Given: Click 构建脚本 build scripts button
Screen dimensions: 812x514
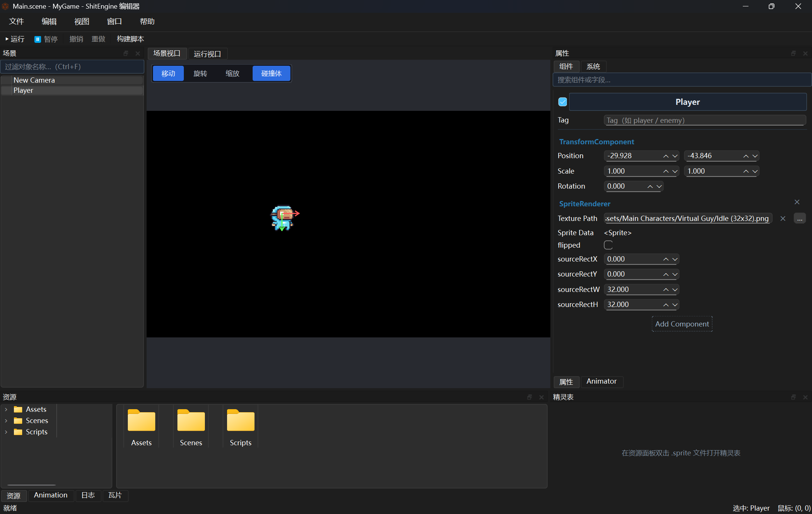Looking at the screenshot, I should pyautogui.click(x=130, y=39).
